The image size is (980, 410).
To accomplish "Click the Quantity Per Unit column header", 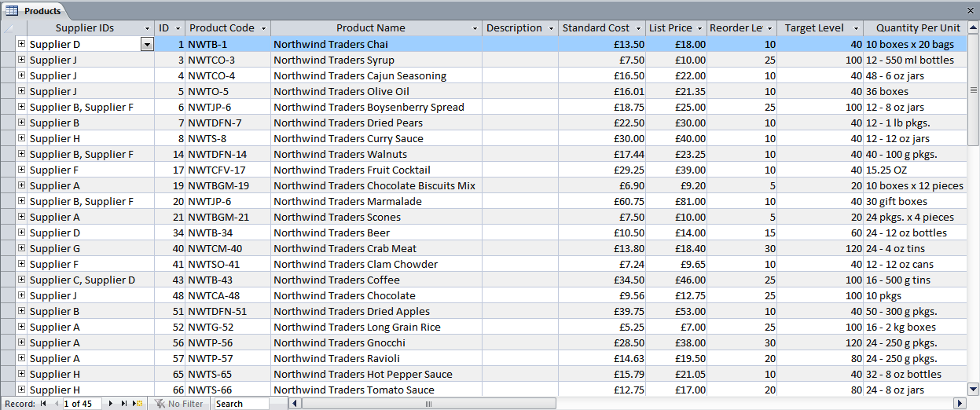I will [918, 28].
